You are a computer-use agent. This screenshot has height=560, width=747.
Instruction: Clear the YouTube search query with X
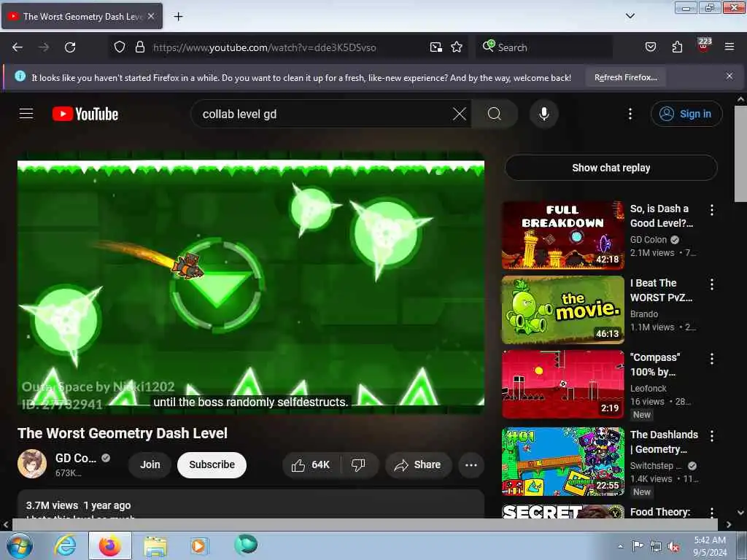pos(460,114)
